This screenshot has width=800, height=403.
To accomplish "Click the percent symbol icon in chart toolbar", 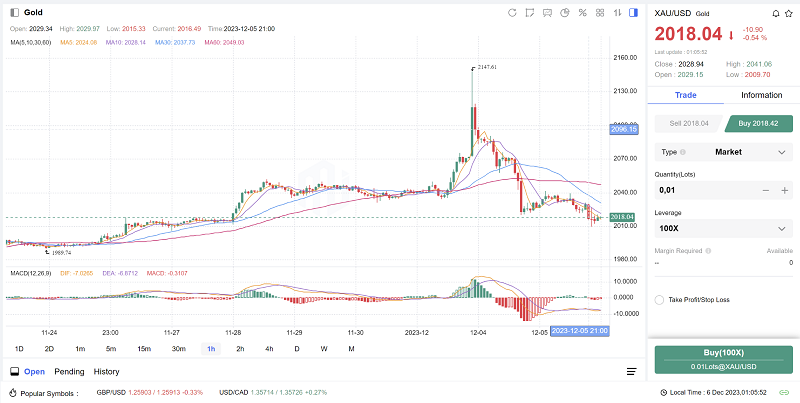I will 582,13.
